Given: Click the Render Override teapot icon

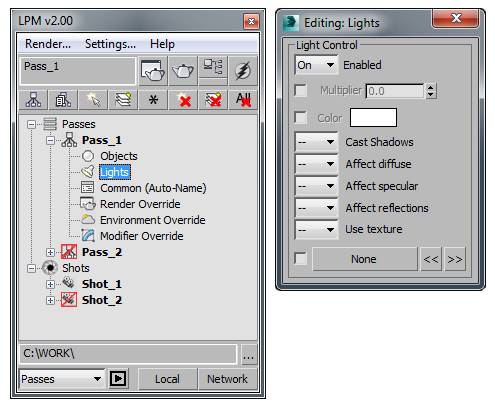Looking at the screenshot, I should [88, 203].
